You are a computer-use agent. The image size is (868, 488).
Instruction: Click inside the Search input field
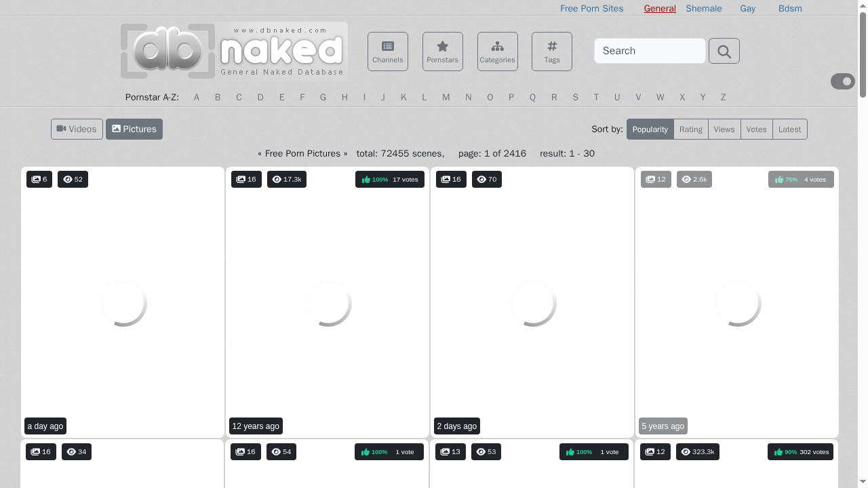tap(649, 51)
